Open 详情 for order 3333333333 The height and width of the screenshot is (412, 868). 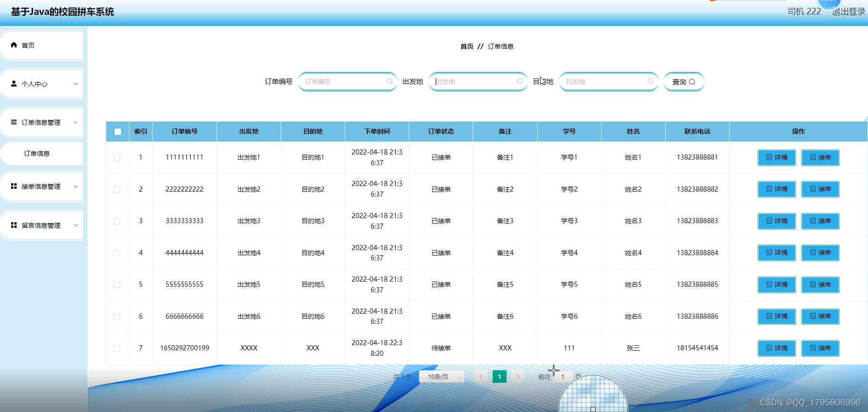pos(777,221)
